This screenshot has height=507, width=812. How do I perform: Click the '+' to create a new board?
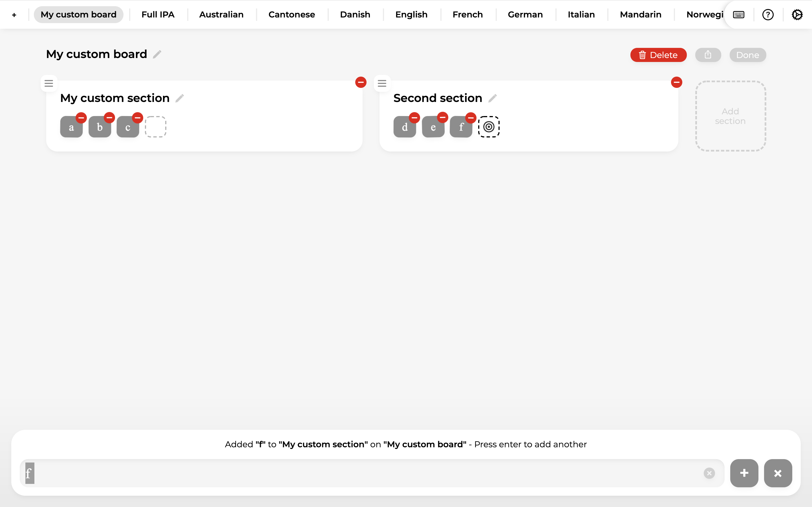tap(14, 14)
